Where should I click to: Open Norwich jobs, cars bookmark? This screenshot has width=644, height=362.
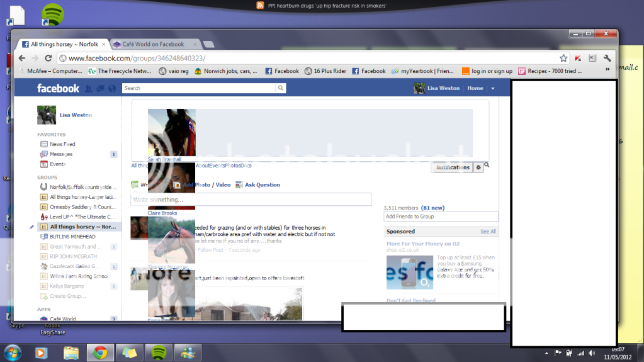click(x=226, y=71)
